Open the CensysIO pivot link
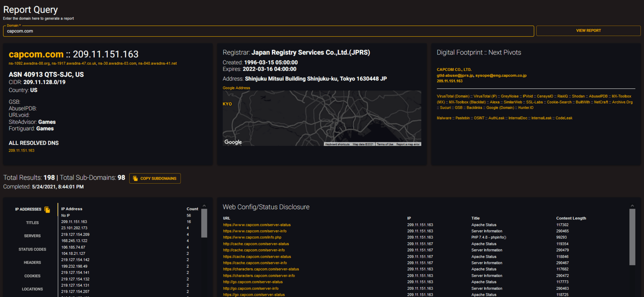644x297 pixels. tap(545, 96)
